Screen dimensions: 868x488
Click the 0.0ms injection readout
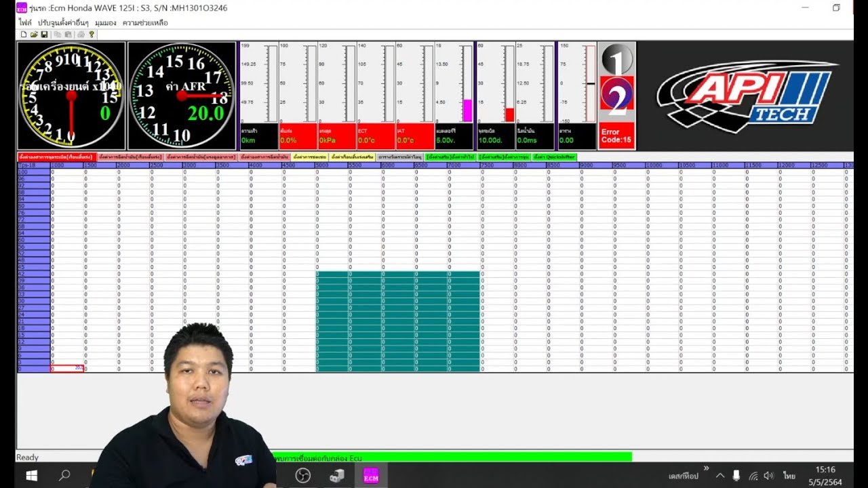(535, 136)
